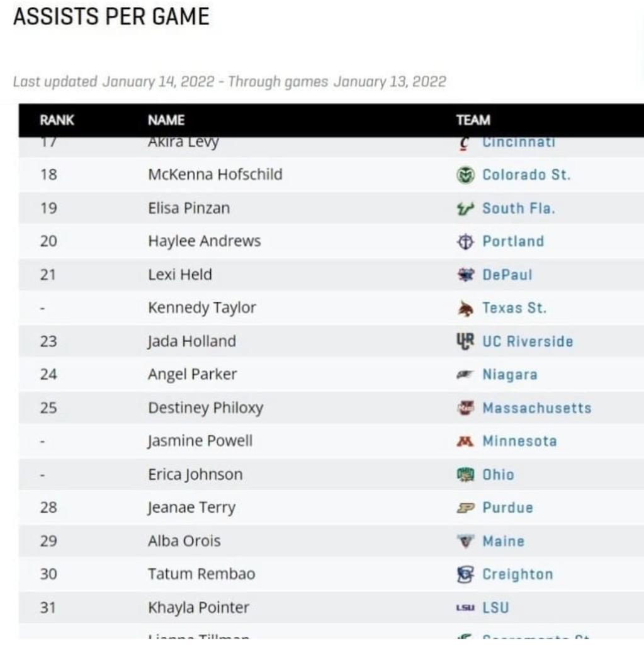
Task: Click the Texas St. bobcat logo icon
Action: tap(465, 308)
